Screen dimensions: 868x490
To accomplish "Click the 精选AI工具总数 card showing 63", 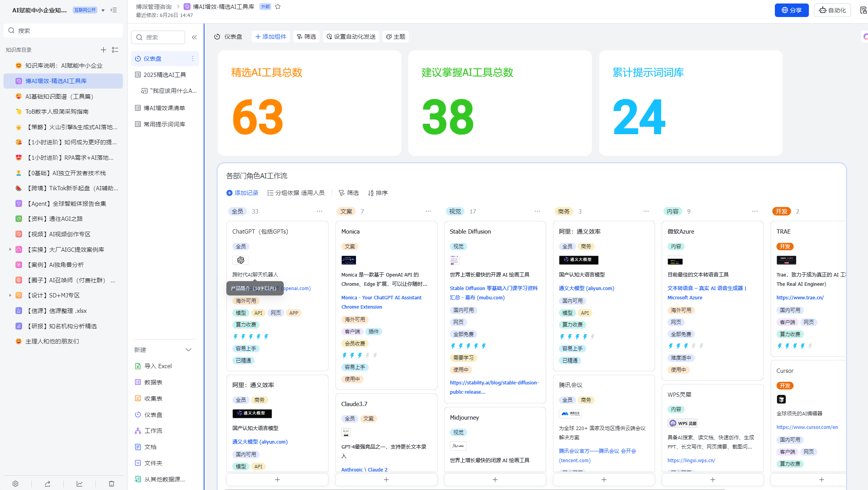I will pyautogui.click(x=310, y=103).
